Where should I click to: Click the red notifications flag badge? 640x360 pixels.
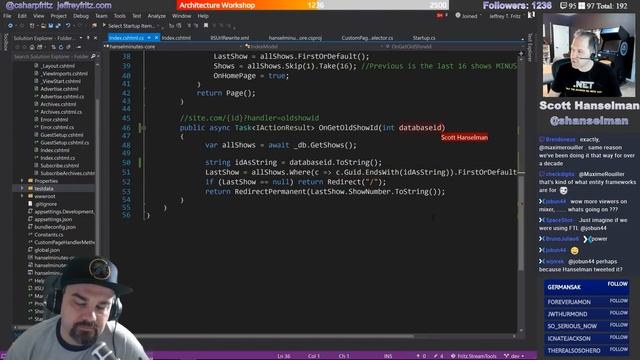[x=440, y=16]
